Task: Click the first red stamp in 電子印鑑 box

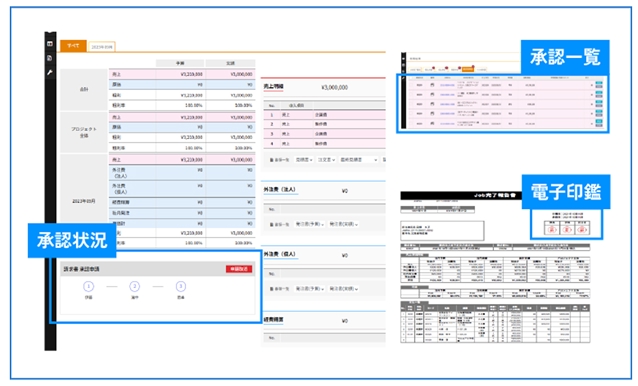Action: point(552,229)
